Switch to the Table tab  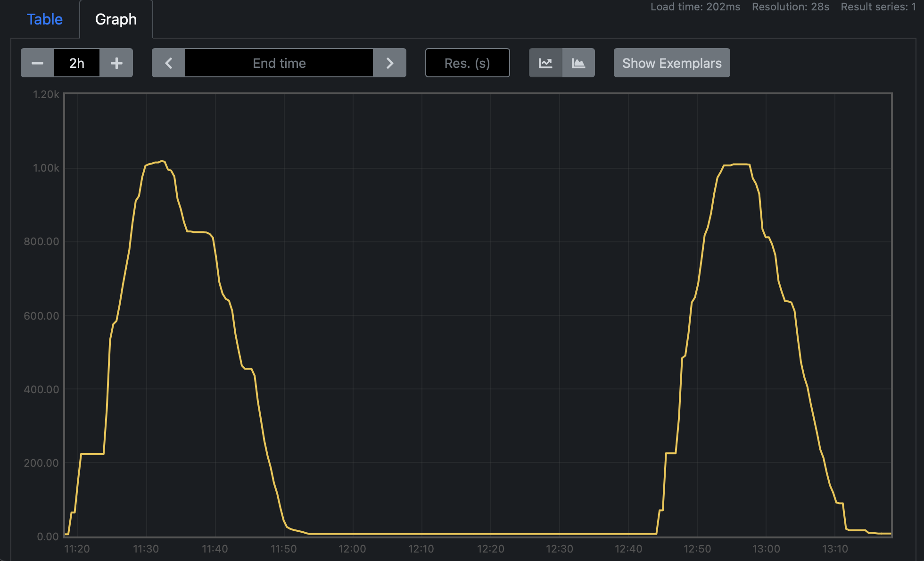45,19
